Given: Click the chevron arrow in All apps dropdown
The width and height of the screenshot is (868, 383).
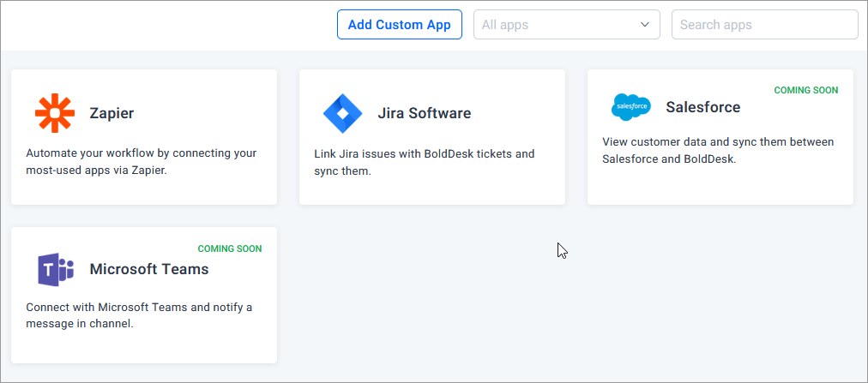Looking at the screenshot, I should click(644, 24).
